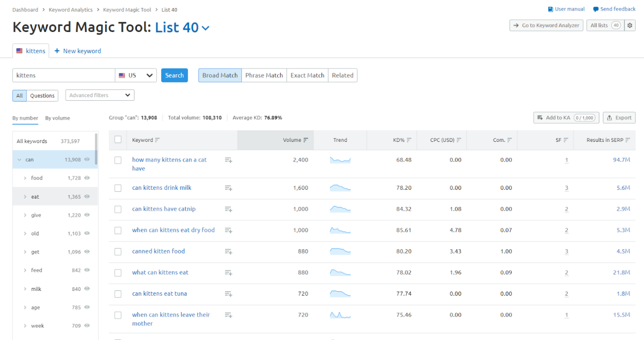
Task: Select the Questions filter tab
Action: [42, 96]
